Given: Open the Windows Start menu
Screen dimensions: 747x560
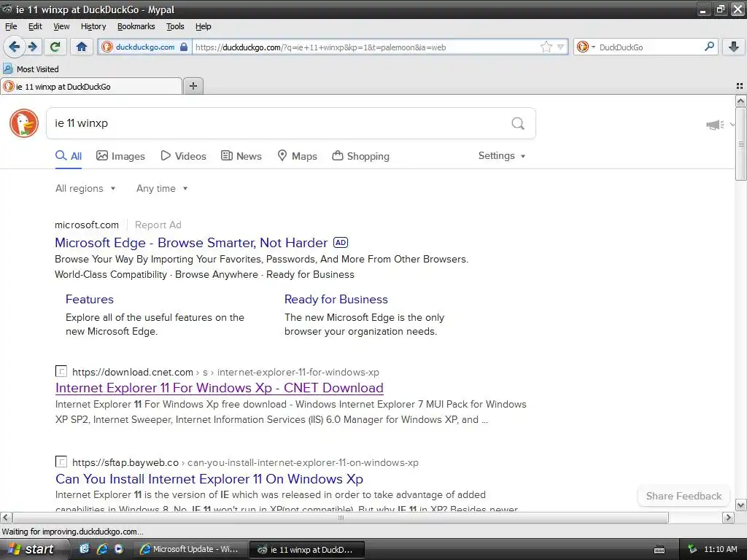Looking at the screenshot, I should (x=31, y=550).
